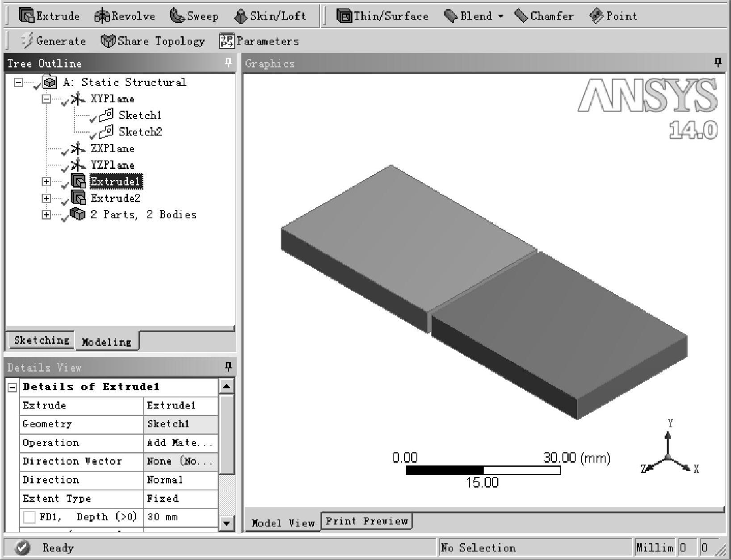This screenshot has height=560, width=731.
Task: Click the Thin/Surface button label
Action: pyautogui.click(x=391, y=16)
